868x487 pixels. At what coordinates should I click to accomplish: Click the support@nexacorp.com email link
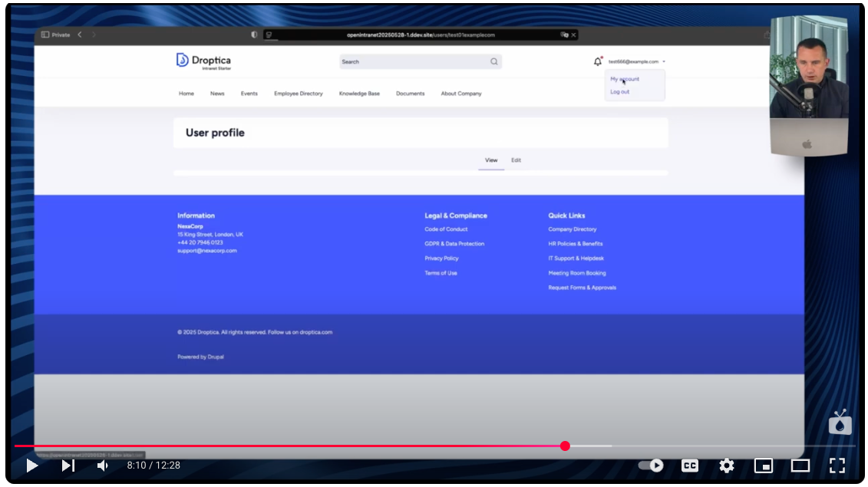pyautogui.click(x=207, y=251)
